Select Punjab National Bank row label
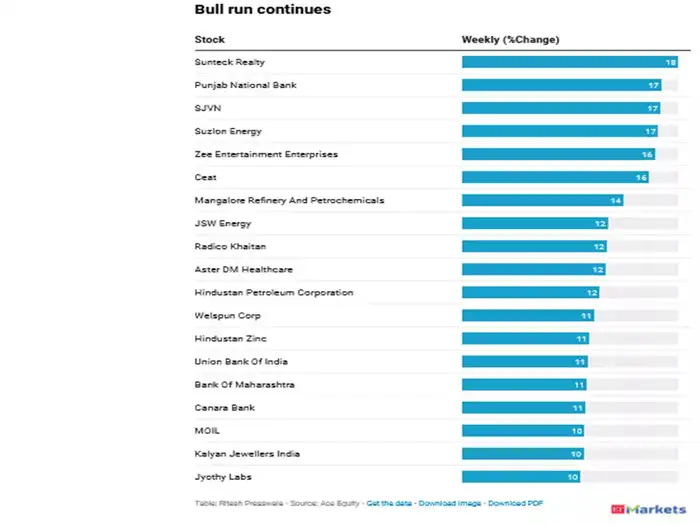The image size is (700, 525). [x=245, y=85]
